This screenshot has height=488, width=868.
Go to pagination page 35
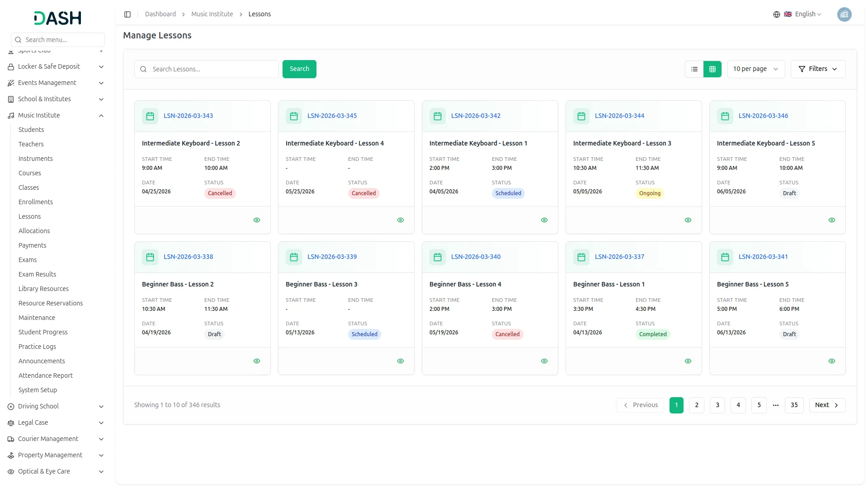(794, 405)
